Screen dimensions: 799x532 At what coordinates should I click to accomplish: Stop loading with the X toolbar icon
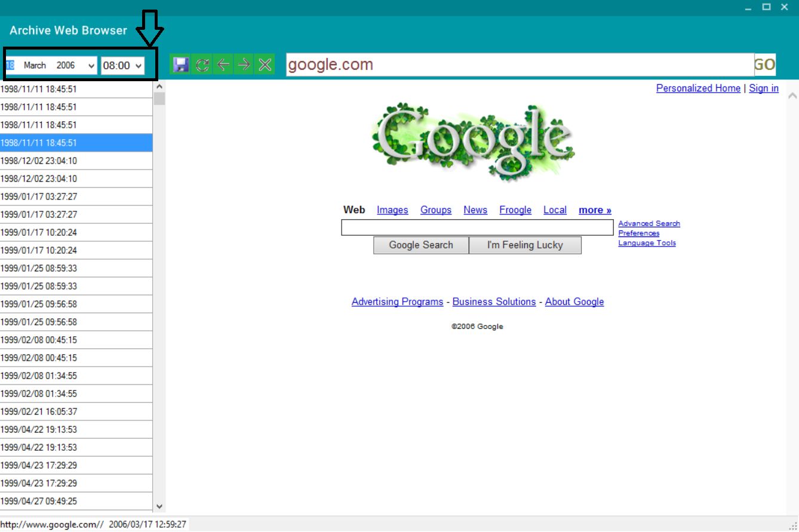tap(265, 64)
